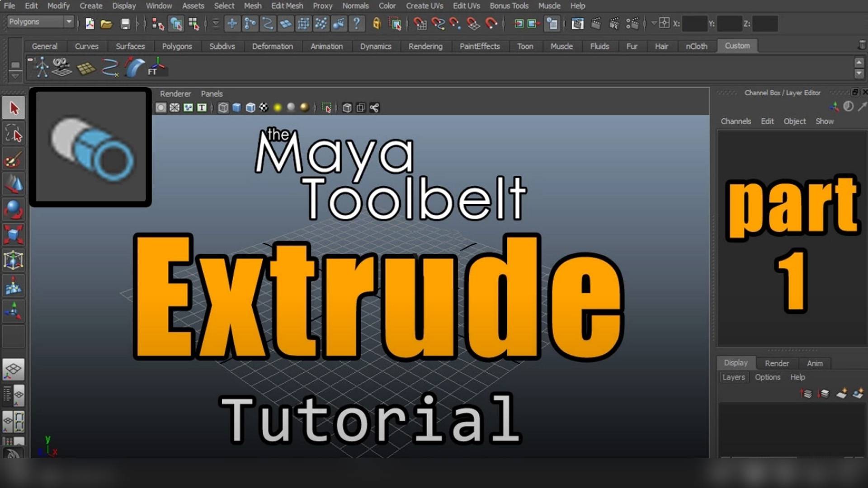Click Channels in the Channel Box
The image size is (868, 488).
[x=736, y=121]
